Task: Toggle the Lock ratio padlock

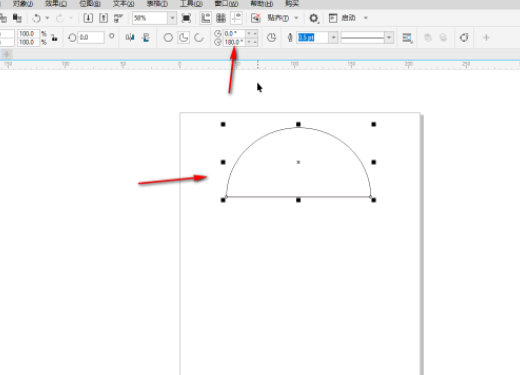Action: 54,38
